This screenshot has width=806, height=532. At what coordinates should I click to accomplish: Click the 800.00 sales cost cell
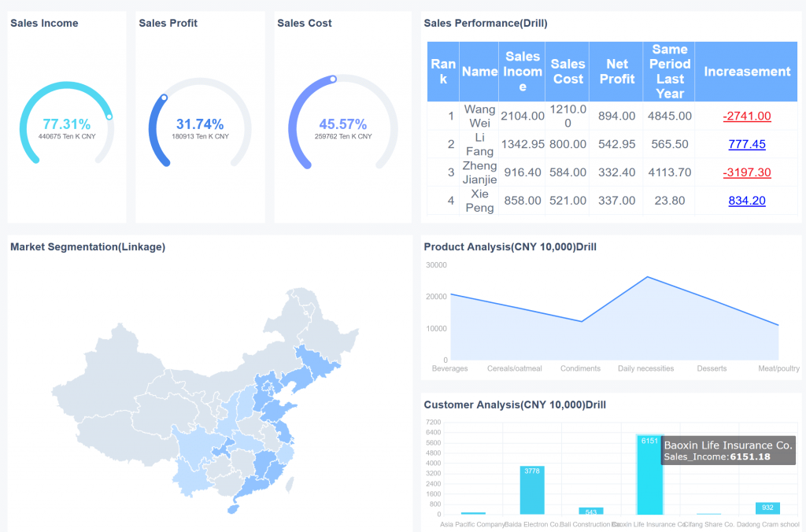click(x=568, y=144)
